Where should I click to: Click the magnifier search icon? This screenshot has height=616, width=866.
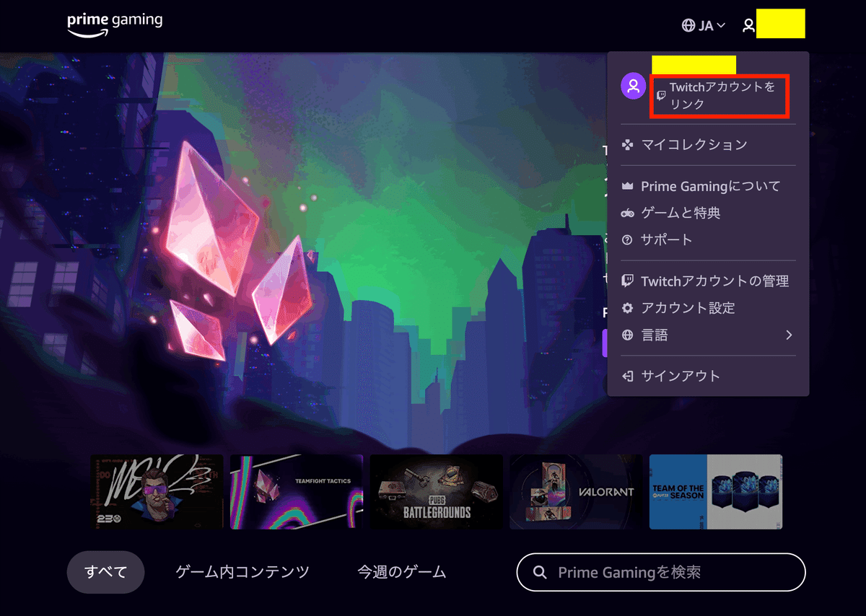[540, 573]
